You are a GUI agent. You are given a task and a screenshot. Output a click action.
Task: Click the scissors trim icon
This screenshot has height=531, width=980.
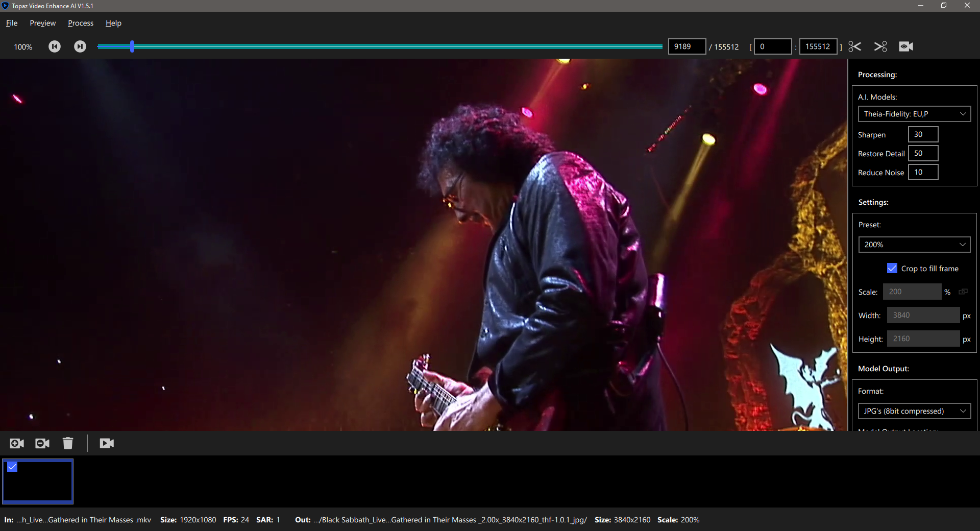point(855,46)
